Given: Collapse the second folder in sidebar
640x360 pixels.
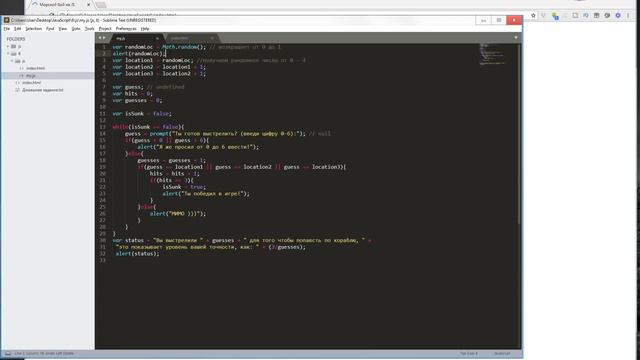Looking at the screenshot, I should (8, 53).
